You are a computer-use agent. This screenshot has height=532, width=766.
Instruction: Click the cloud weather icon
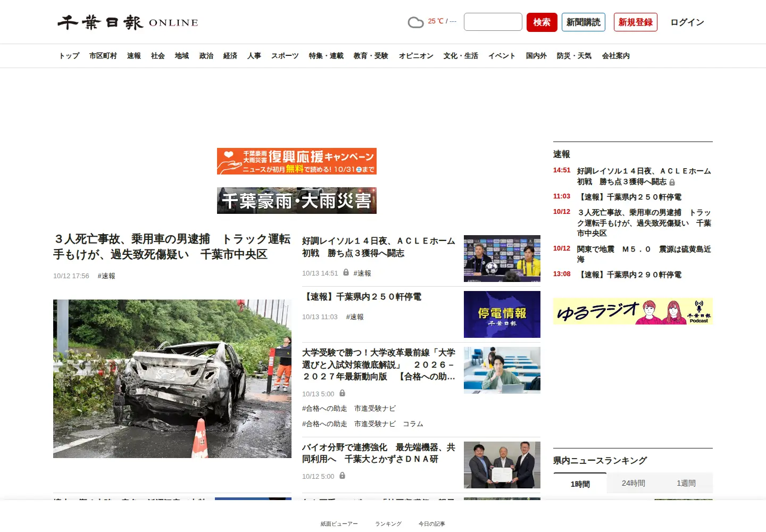pyautogui.click(x=415, y=22)
